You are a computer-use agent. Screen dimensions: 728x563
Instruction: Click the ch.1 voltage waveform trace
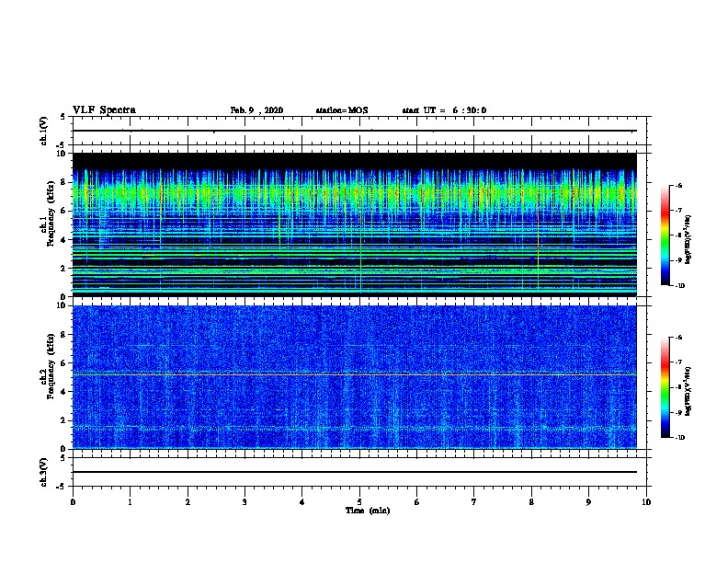click(x=354, y=131)
